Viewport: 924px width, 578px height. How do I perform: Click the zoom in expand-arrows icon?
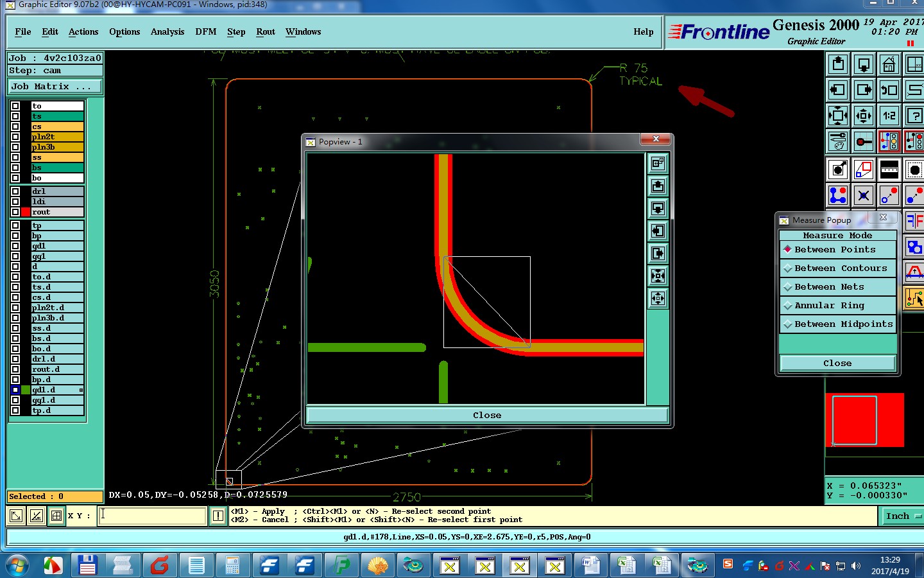click(838, 116)
